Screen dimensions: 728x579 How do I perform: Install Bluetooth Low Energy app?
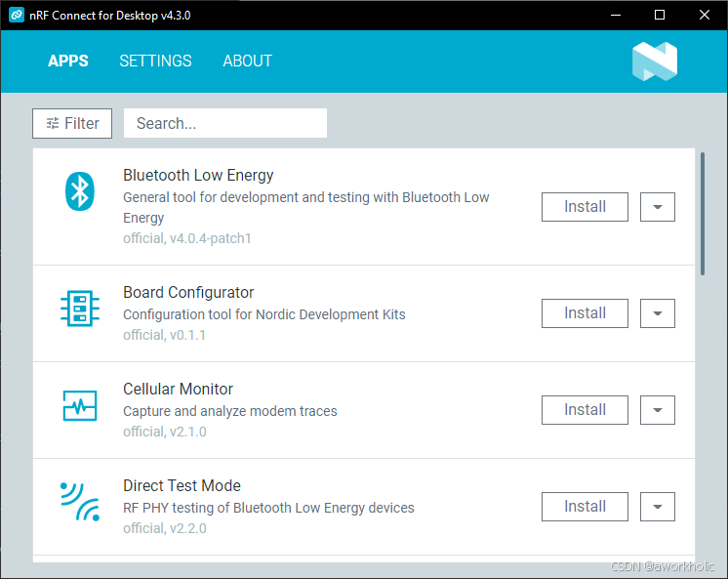pos(585,207)
